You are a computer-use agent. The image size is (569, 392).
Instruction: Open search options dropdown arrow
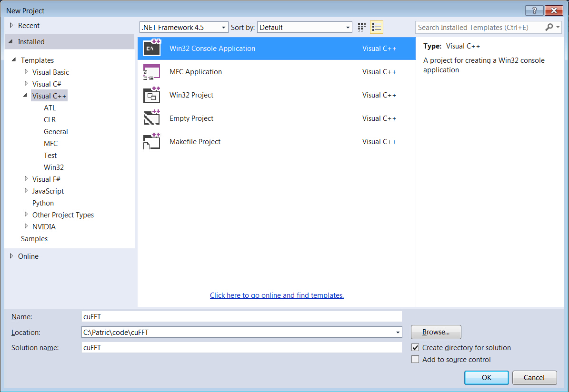pos(558,27)
